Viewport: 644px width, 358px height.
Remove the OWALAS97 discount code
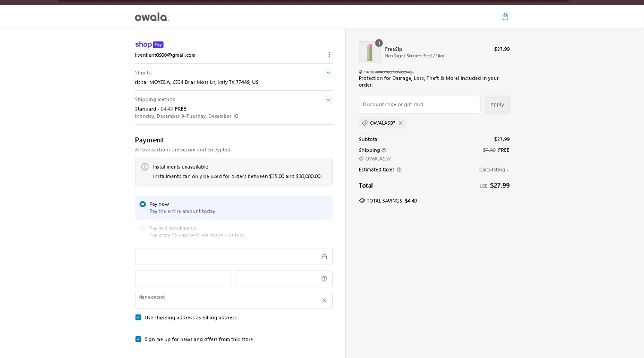401,123
